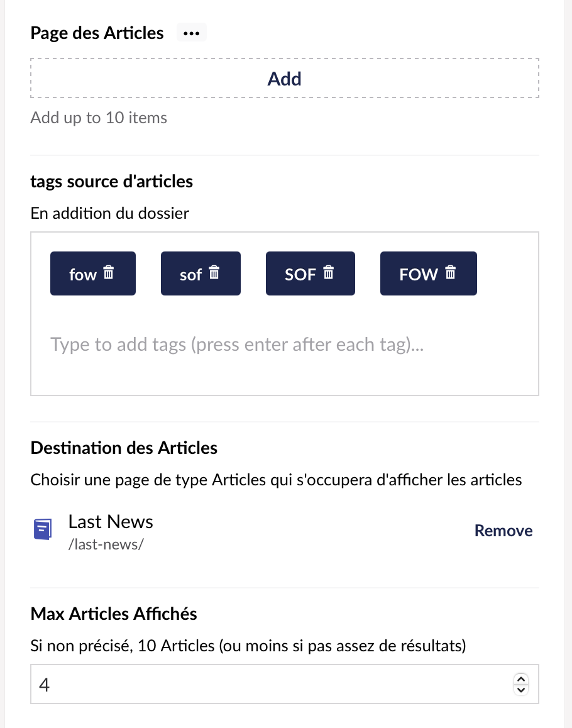Select the lowercase fow tag chip
The image size is (572, 728).
click(93, 273)
